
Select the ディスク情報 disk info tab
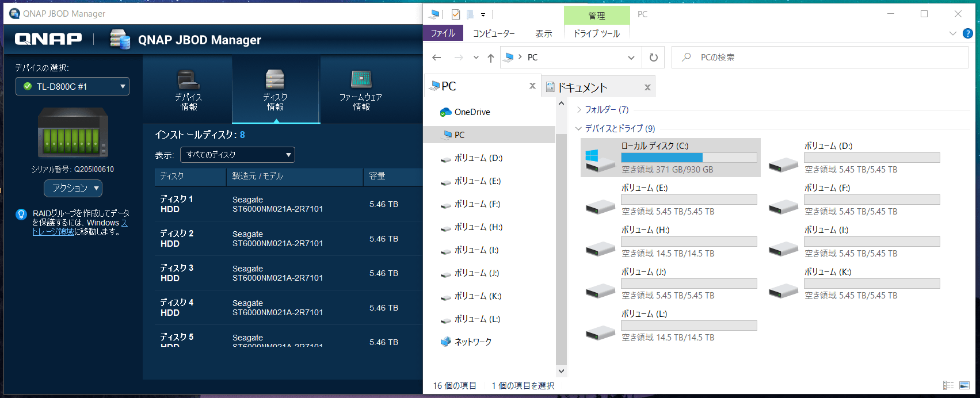pos(275,90)
